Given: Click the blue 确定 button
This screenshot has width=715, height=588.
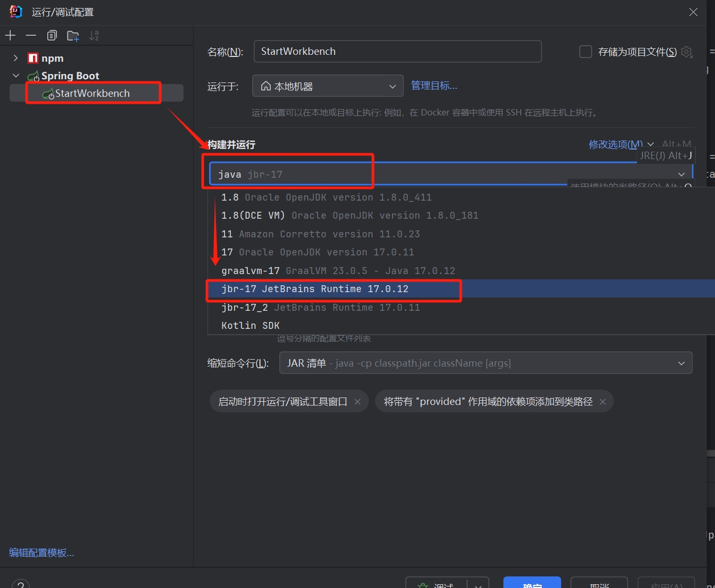Looking at the screenshot, I should (532, 582).
